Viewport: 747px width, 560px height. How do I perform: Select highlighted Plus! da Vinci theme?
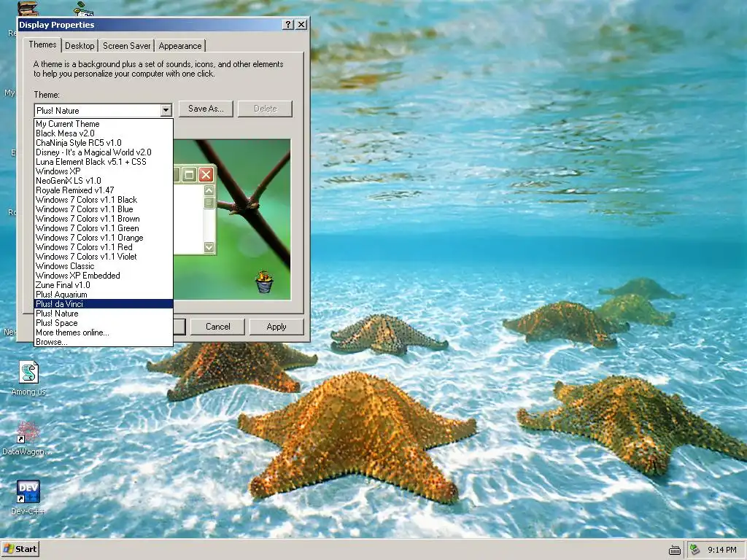pos(104,304)
